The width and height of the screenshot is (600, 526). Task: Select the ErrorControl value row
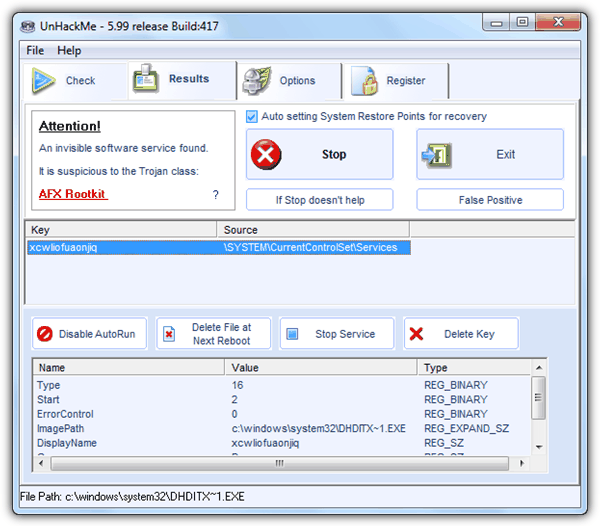tap(282, 414)
